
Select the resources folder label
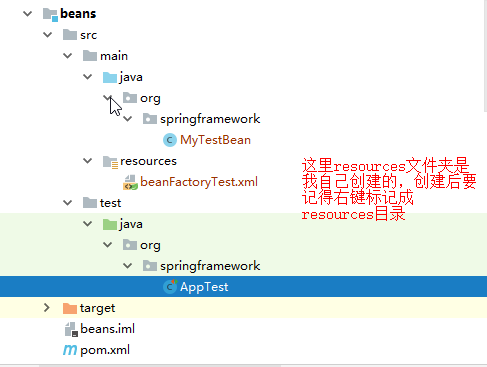[148, 161]
